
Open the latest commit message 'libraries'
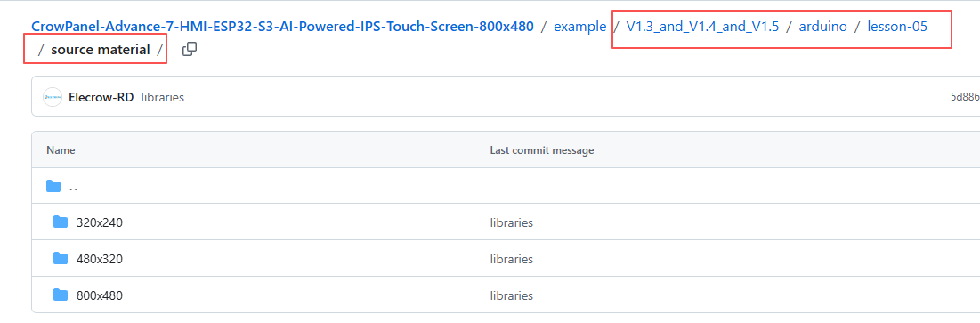(163, 97)
